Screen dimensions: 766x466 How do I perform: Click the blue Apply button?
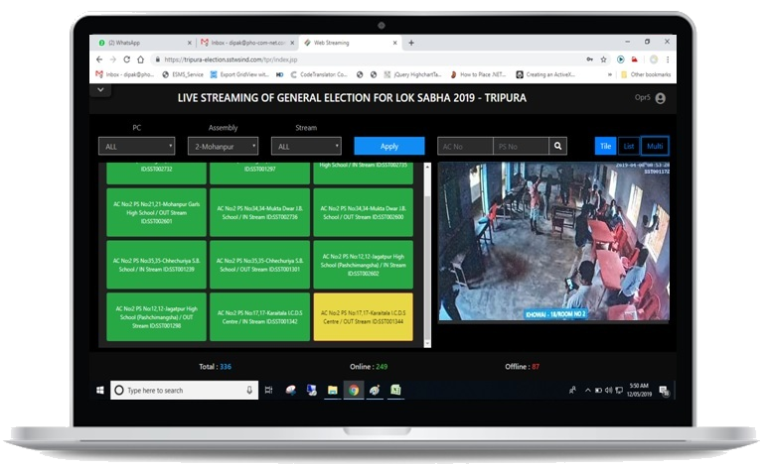pos(389,146)
